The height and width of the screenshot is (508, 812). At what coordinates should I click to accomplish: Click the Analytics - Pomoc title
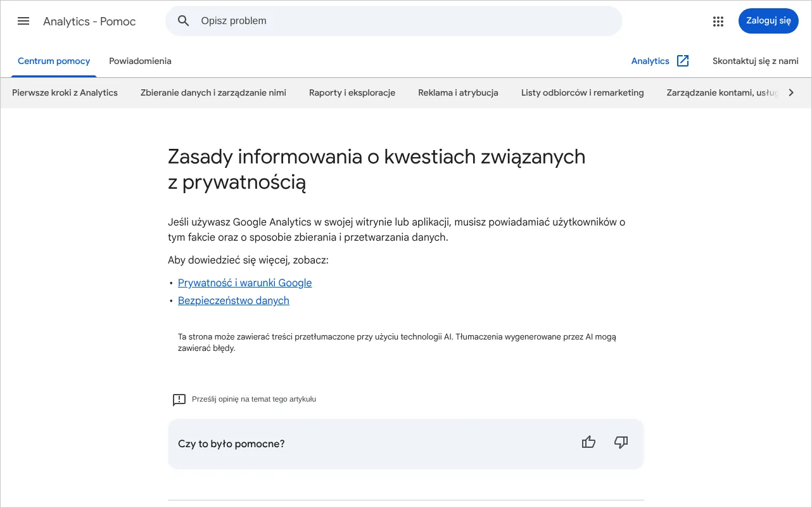pyautogui.click(x=89, y=21)
